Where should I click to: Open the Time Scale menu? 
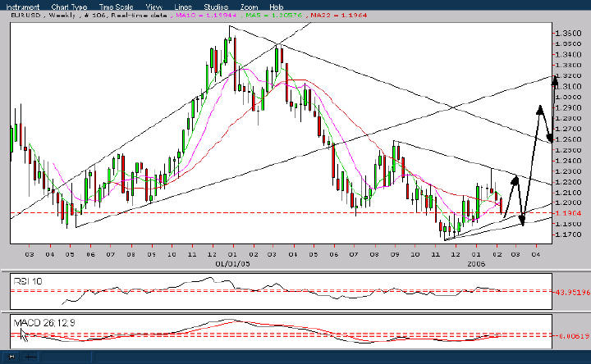tap(116, 7)
